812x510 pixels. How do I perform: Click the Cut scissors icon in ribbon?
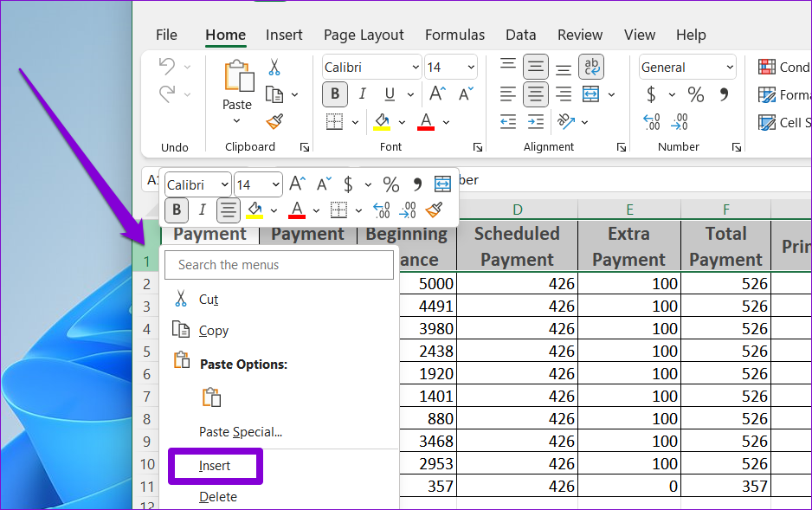274,68
